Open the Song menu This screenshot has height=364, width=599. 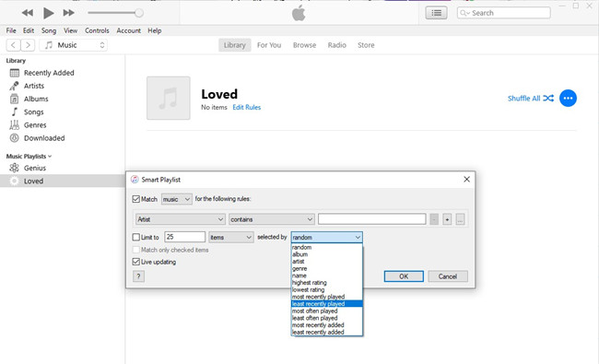(x=49, y=30)
